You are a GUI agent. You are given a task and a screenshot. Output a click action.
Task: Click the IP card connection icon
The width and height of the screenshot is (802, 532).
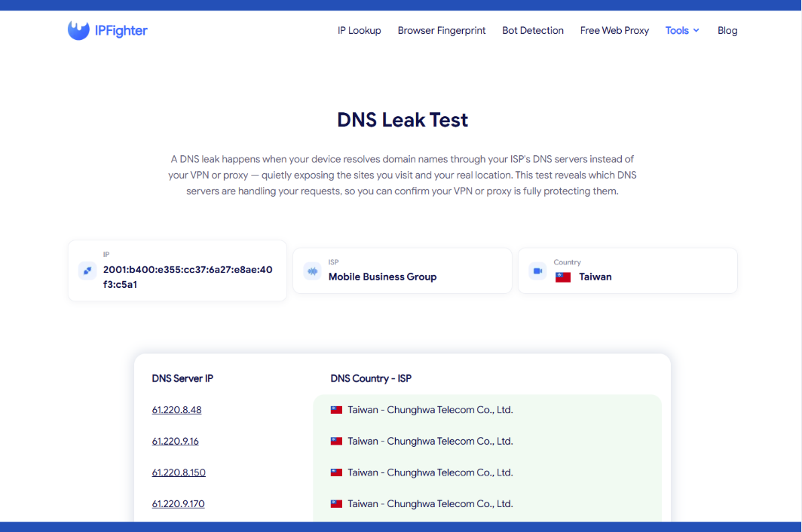87,271
